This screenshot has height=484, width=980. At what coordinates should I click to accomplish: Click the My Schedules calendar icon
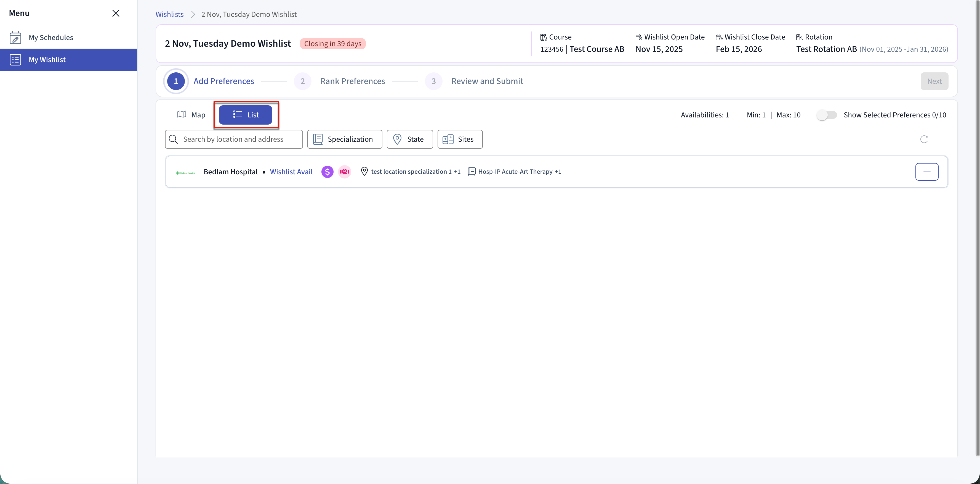coord(15,38)
